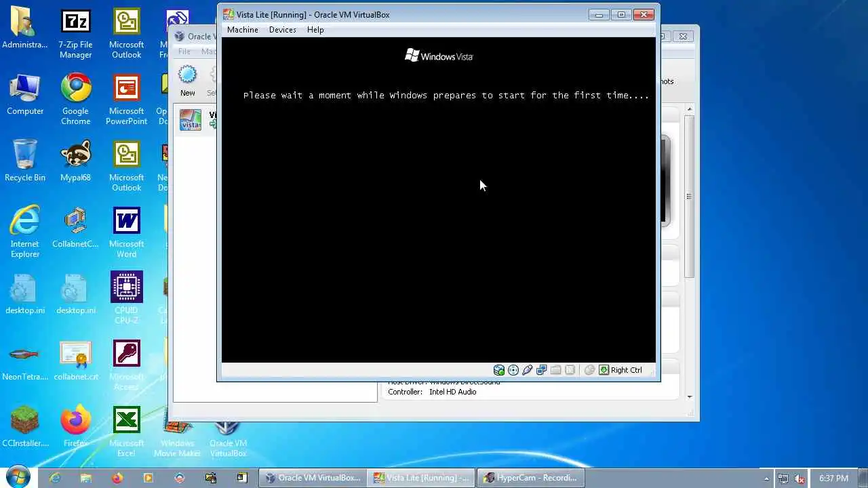
Task: Click the optical disc indicator icon
Action: tap(513, 370)
